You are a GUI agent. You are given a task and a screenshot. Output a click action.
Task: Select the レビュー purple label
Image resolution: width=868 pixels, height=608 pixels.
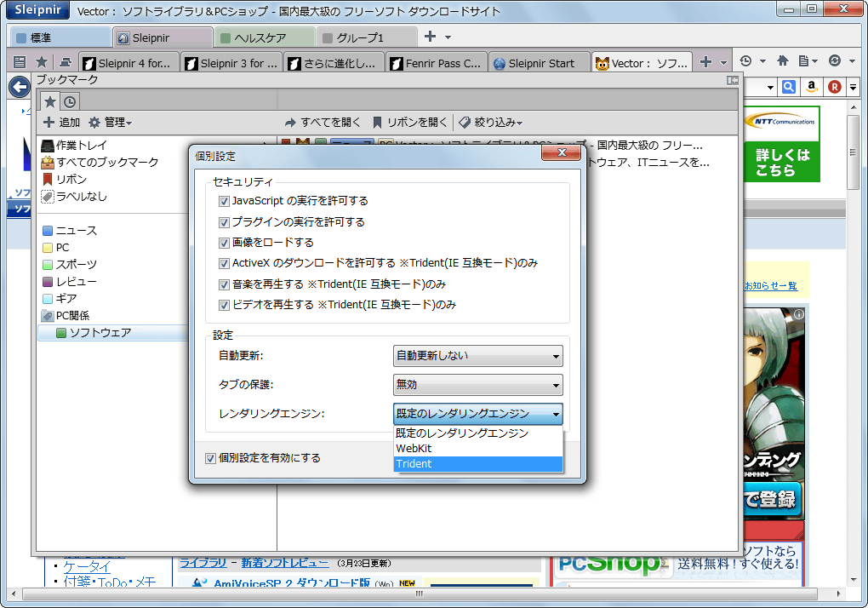(70, 282)
